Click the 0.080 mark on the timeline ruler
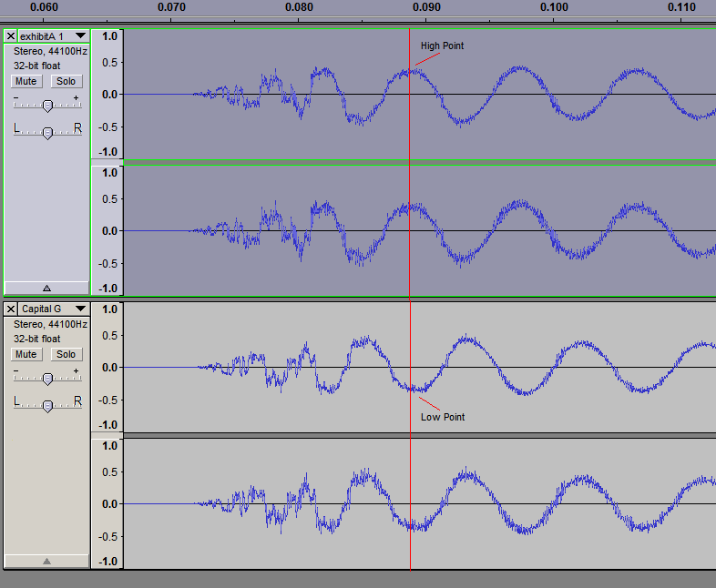 click(x=299, y=7)
